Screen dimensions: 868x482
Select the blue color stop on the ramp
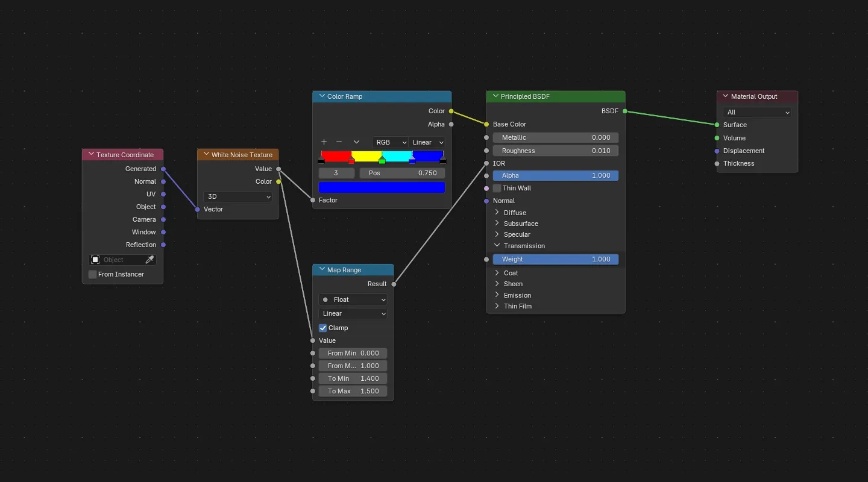pyautogui.click(x=412, y=160)
